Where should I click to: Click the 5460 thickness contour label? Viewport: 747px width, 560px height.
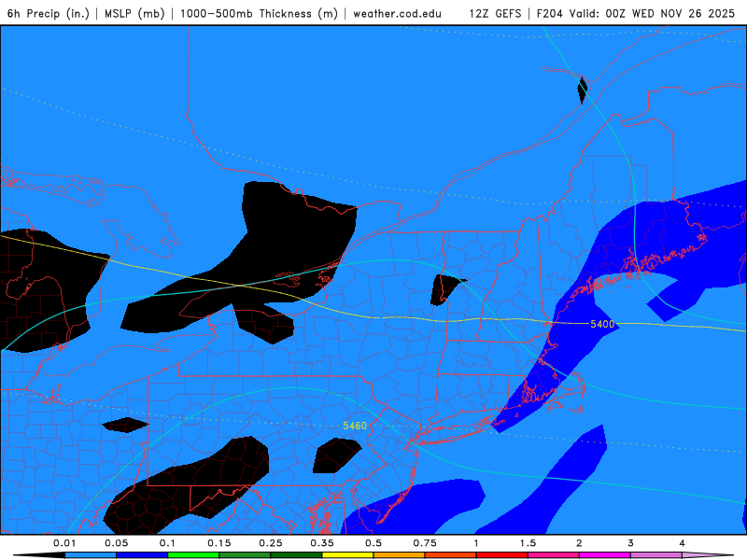coord(355,426)
